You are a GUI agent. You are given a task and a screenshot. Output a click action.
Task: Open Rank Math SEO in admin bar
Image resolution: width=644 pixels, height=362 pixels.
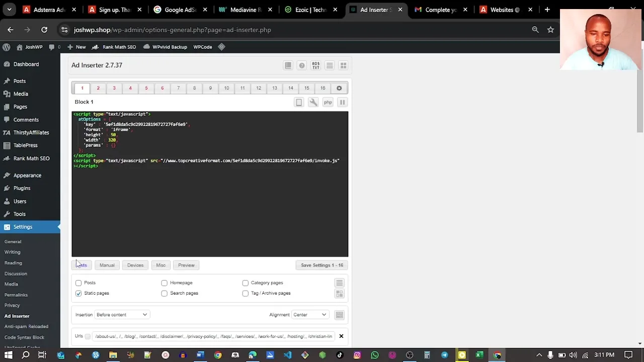tap(114, 47)
